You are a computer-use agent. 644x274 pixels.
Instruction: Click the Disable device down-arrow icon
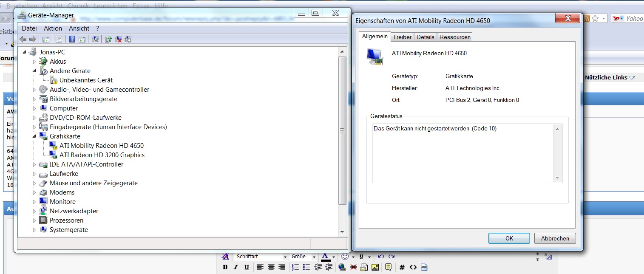pos(128,39)
